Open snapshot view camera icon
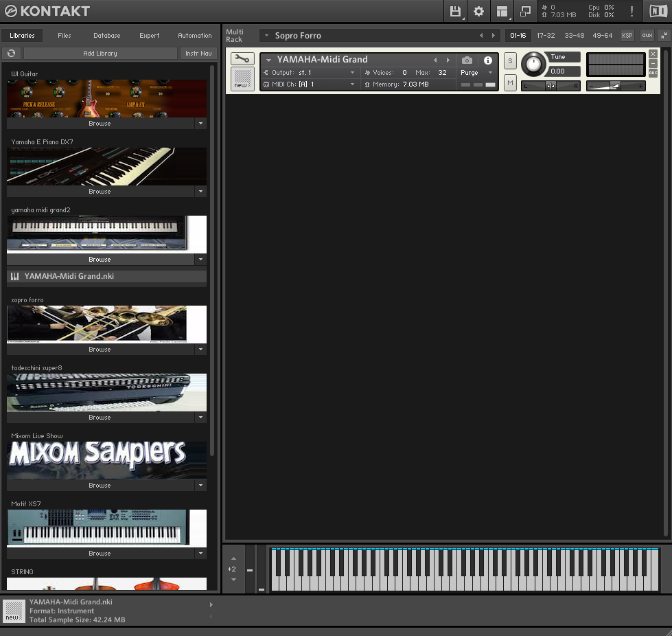The width and height of the screenshot is (672, 636). coord(467,60)
